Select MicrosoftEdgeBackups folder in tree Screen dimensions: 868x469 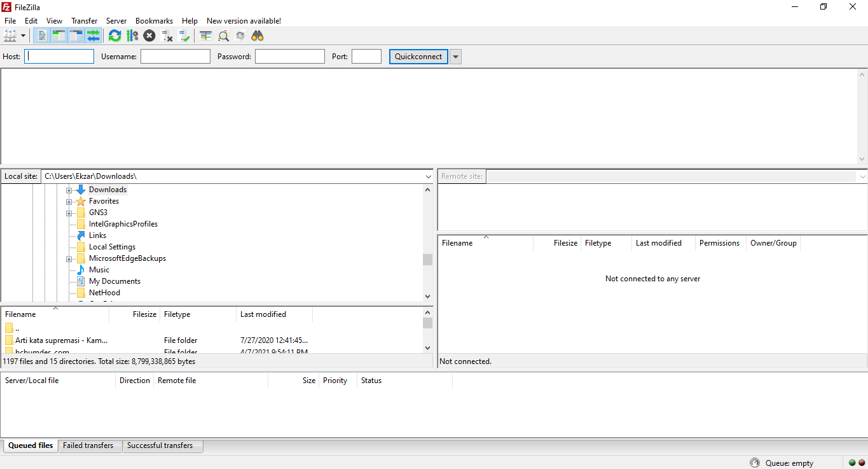(127, 258)
